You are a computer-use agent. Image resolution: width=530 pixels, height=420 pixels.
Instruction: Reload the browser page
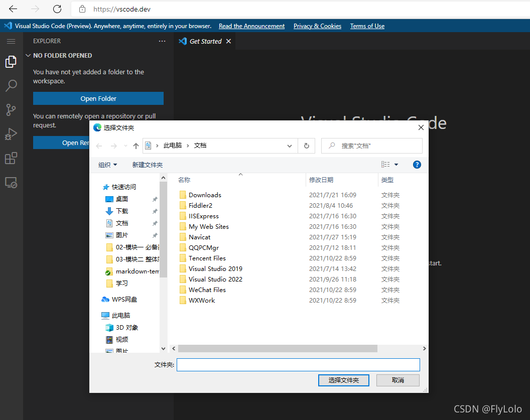(57, 9)
